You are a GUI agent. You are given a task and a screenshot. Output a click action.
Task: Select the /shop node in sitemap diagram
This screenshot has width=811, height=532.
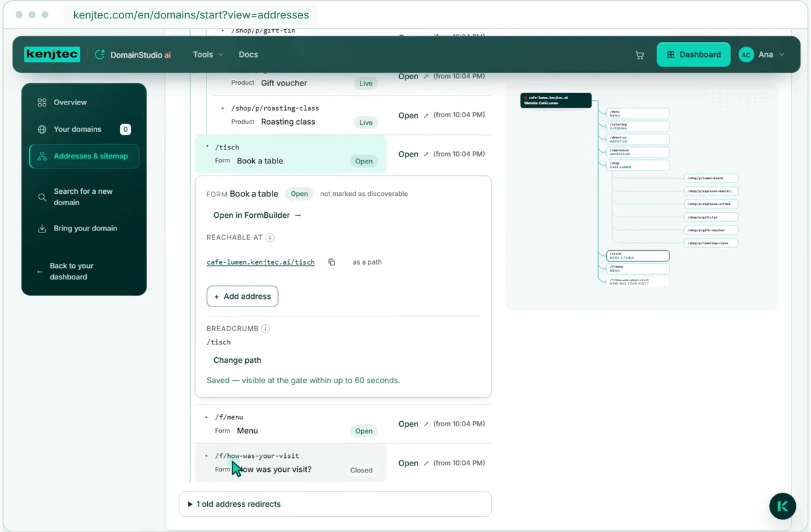637,165
